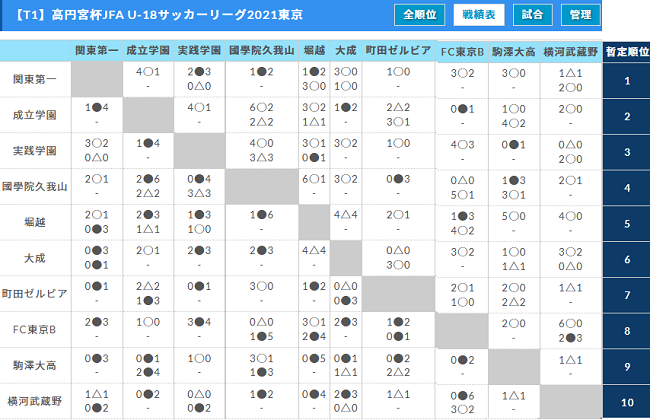Open the 管理 tab
This screenshot has height=420, width=650.
580,15
